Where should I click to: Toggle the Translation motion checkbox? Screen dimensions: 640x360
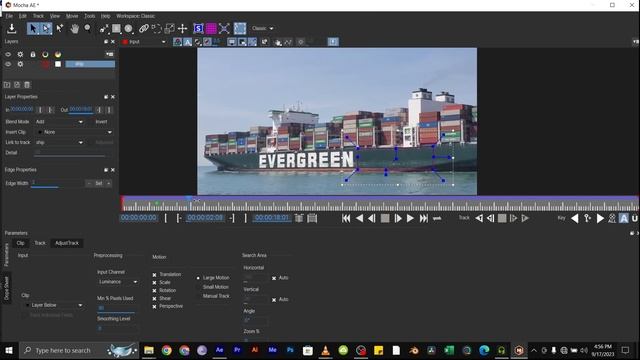click(x=154, y=275)
